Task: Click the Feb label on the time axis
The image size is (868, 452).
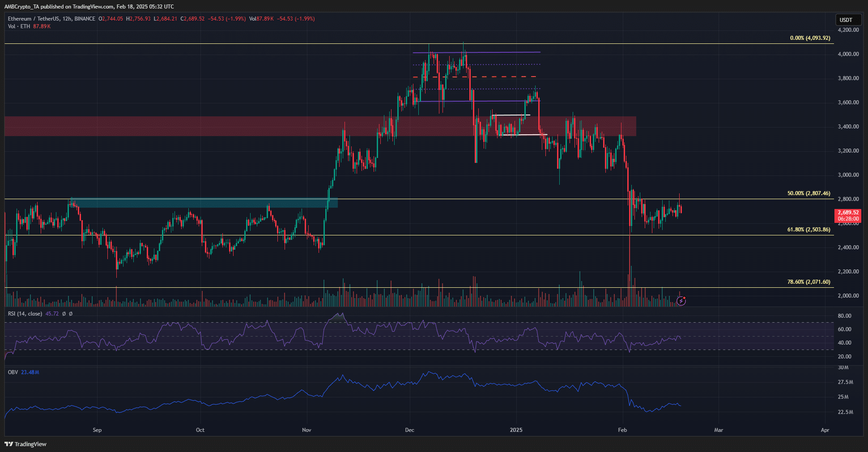Action: coord(622,430)
